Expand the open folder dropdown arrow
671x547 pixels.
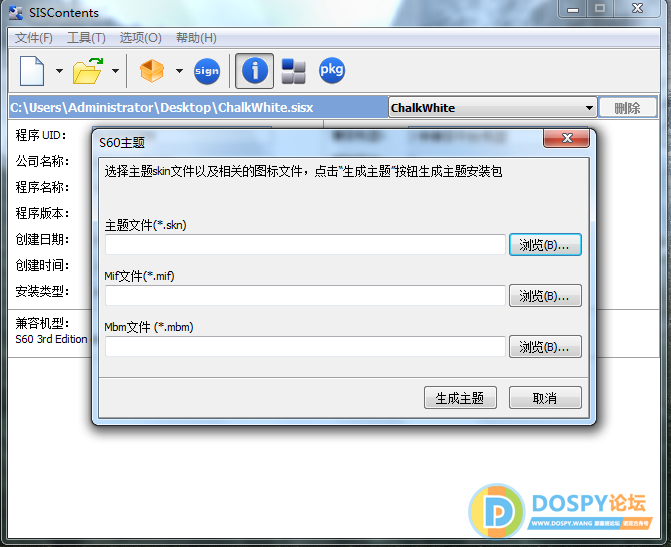point(115,72)
